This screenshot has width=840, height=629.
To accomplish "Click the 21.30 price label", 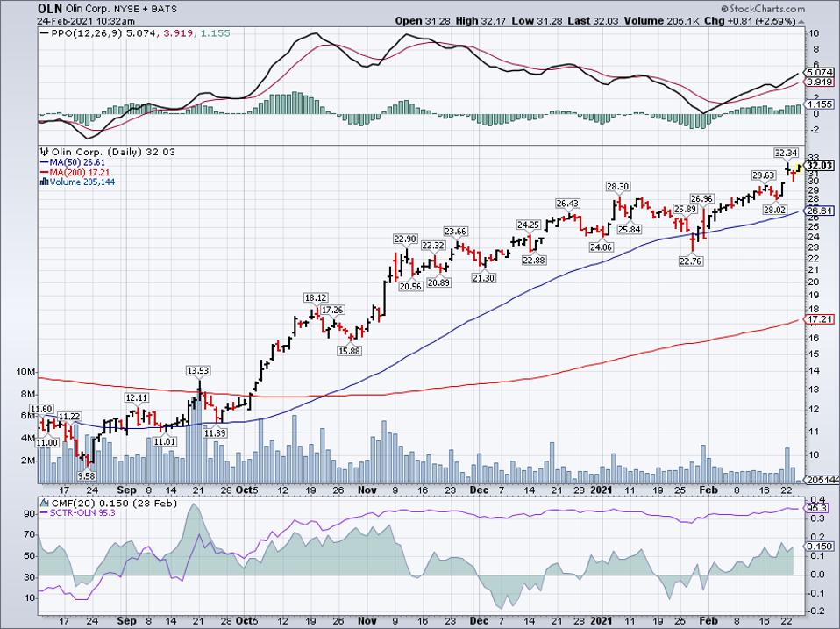I will 483,278.
